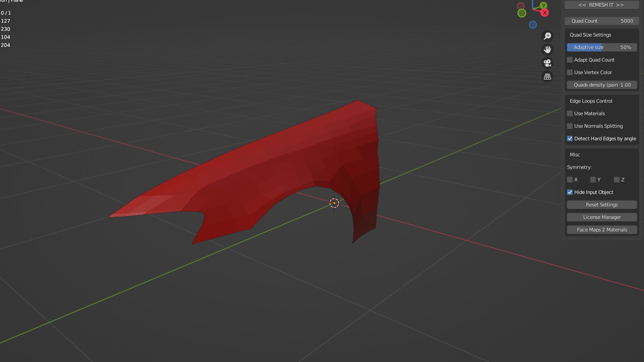Enable the Use Vertex Color checkbox
644x362 pixels.
(570, 72)
